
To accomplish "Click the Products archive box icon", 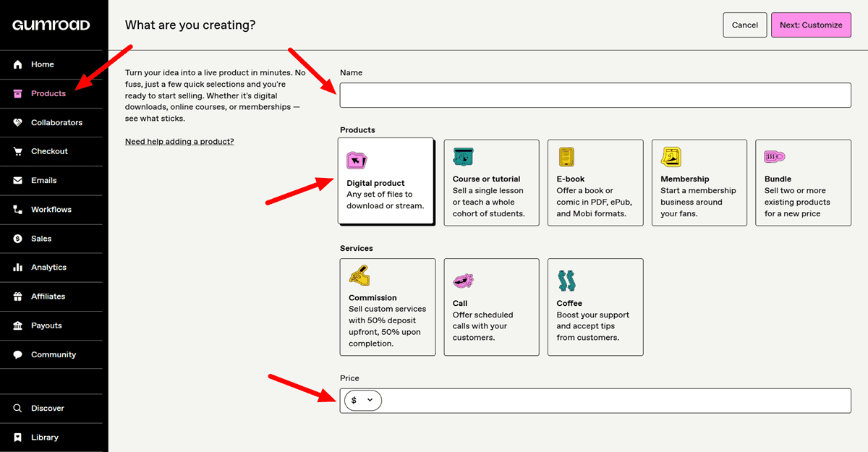I will pos(18,93).
